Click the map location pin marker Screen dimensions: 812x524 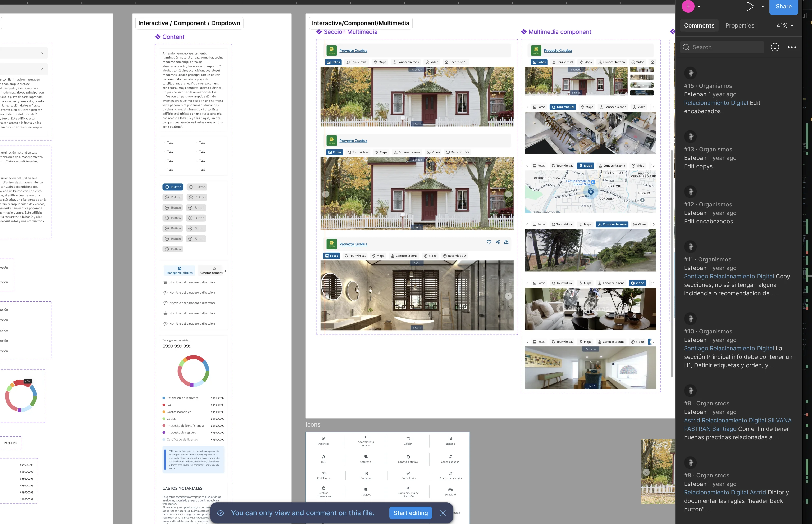[591, 192]
